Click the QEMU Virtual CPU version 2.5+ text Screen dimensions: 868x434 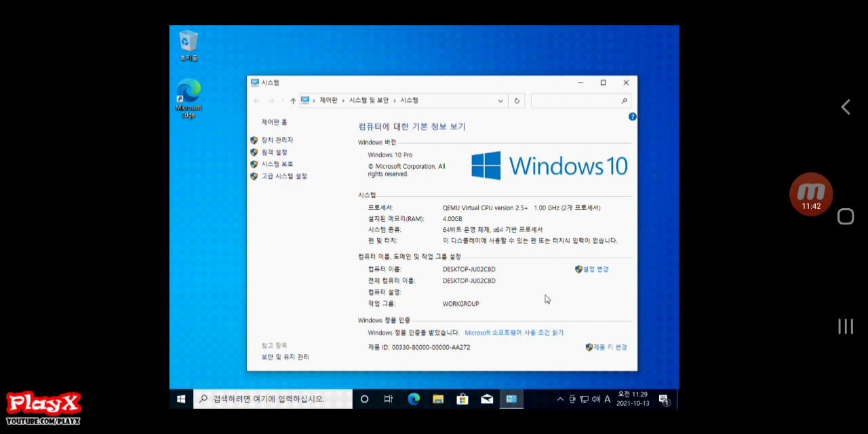486,208
